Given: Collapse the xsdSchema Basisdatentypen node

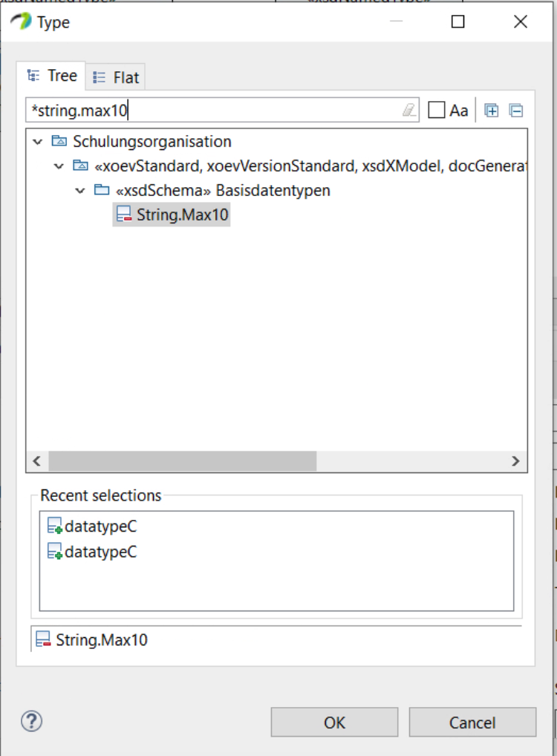Looking at the screenshot, I should (80, 191).
